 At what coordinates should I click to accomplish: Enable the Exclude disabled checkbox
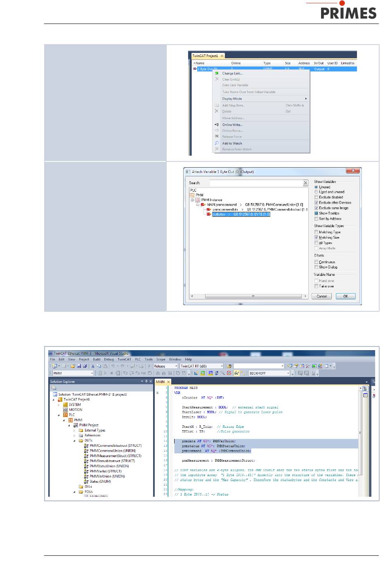(316, 197)
